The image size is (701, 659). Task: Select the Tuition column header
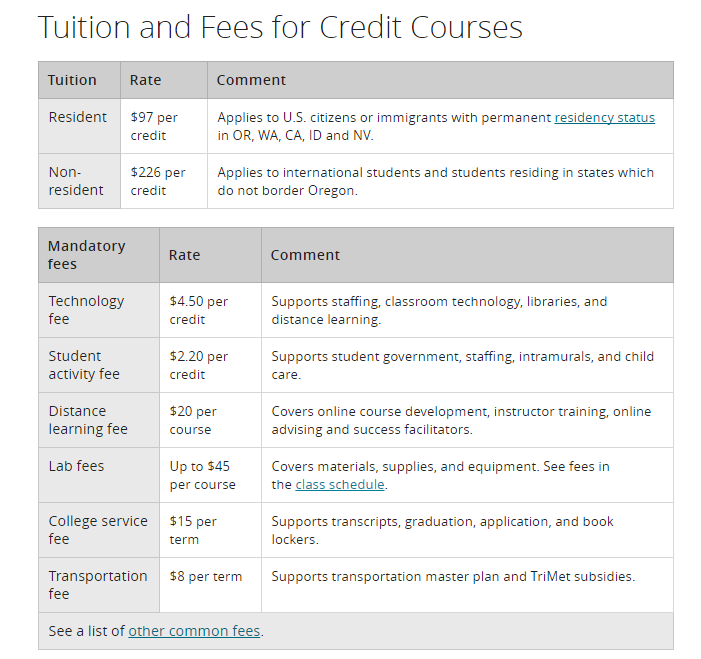(x=72, y=80)
